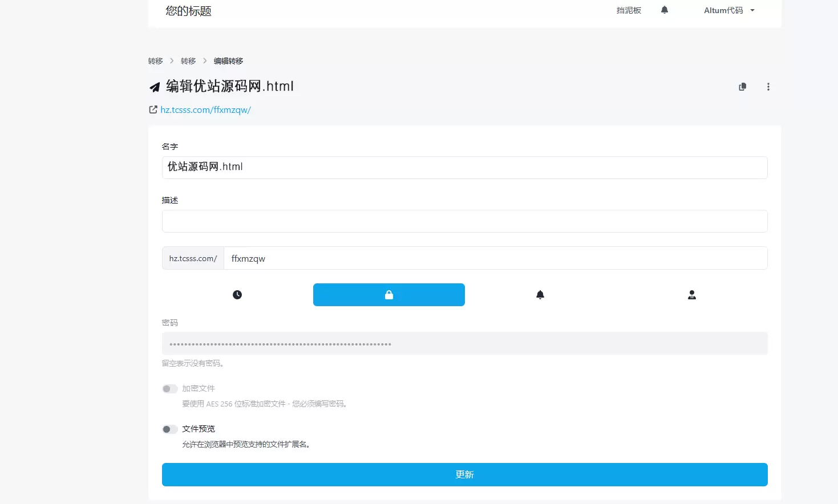Click the 文件预览 label text
Viewport: 838px width, 504px height.
[199, 429]
